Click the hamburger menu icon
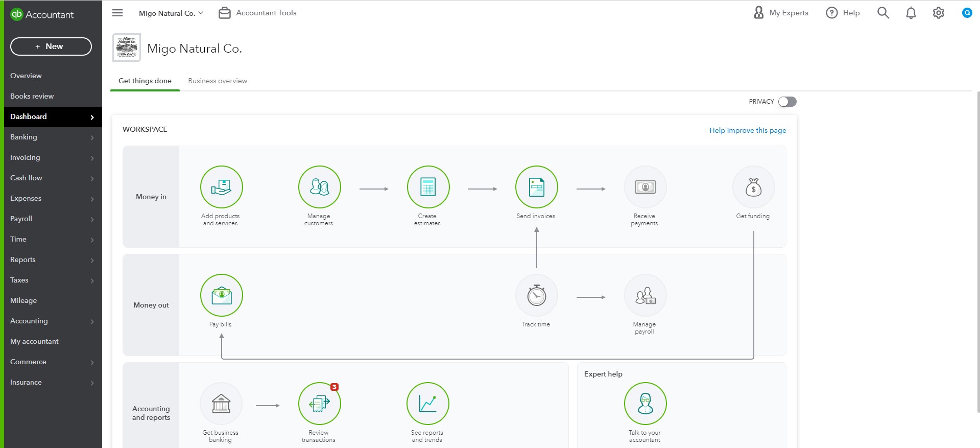The width and height of the screenshot is (980, 448). (x=117, y=13)
